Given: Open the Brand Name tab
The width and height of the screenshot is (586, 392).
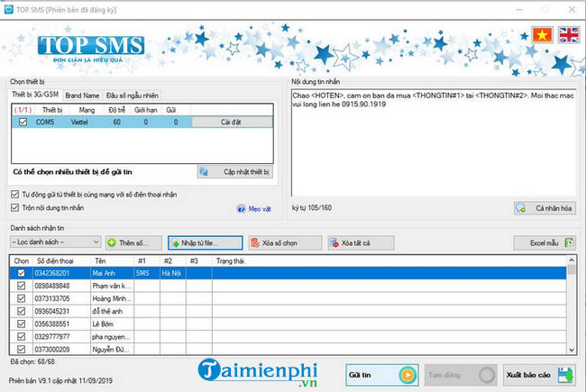Looking at the screenshot, I should point(81,95).
